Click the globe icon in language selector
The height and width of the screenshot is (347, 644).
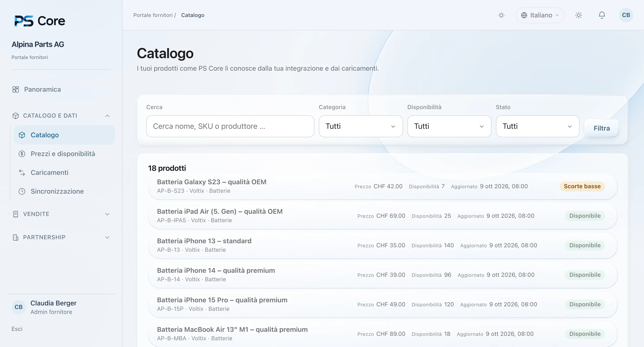524,15
